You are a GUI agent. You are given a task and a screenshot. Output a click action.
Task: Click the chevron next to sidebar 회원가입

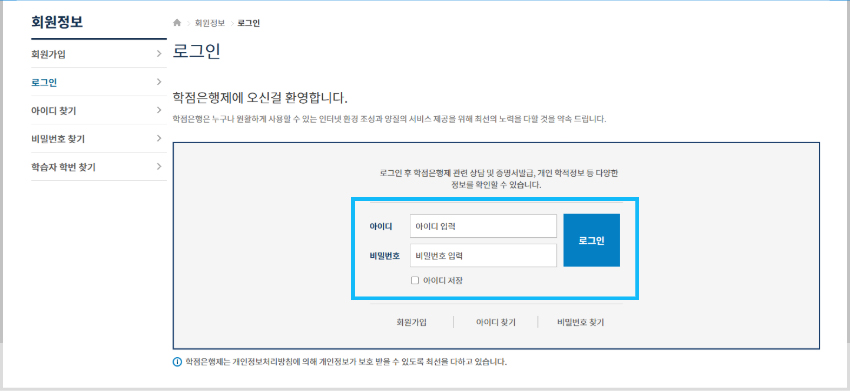[x=159, y=54]
